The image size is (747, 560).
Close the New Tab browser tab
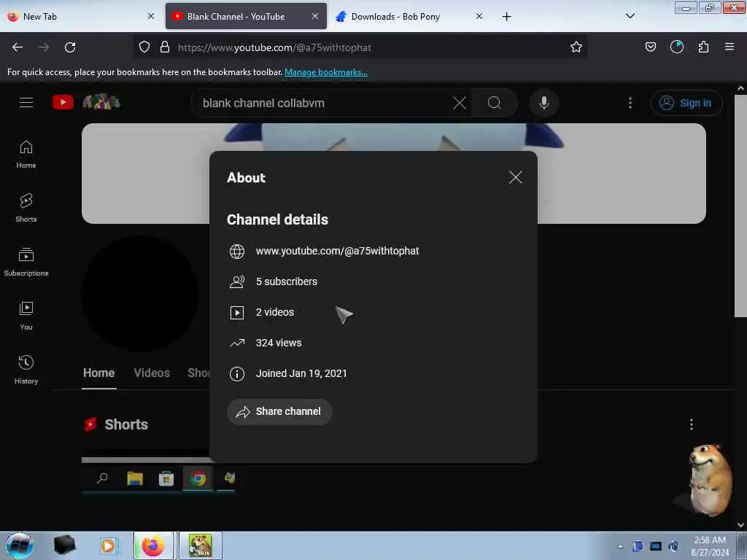(150, 16)
